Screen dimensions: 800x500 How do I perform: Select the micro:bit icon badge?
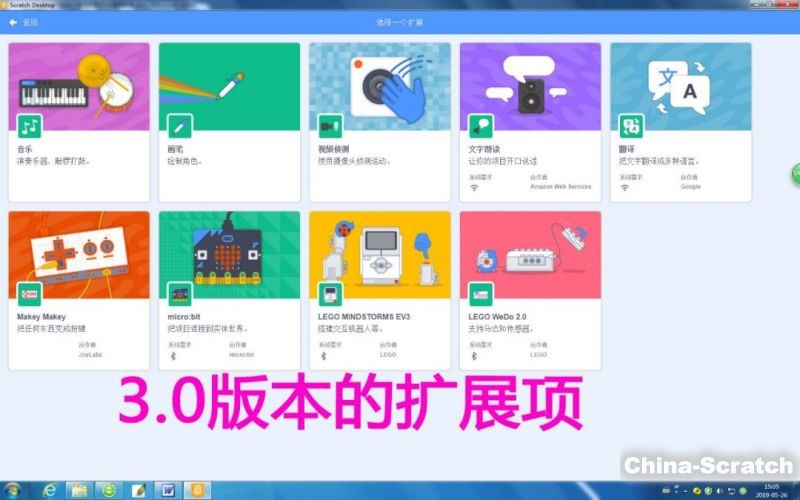(x=180, y=294)
